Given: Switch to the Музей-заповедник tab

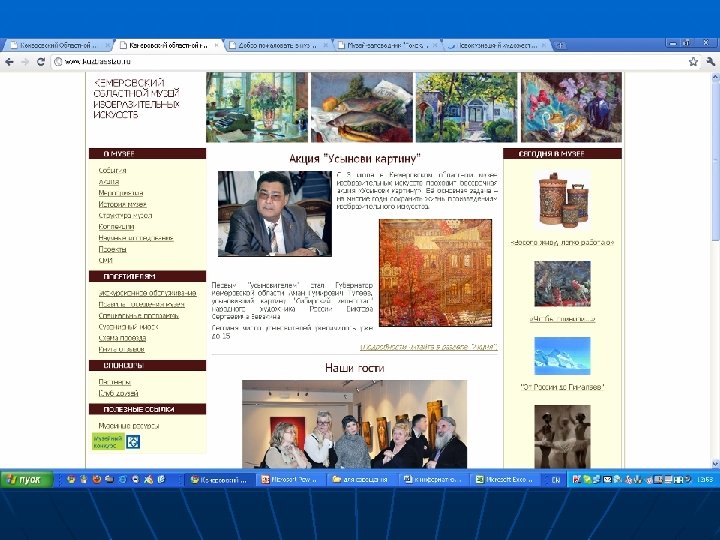Looking at the screenshot, I should [x=386, y=45].
